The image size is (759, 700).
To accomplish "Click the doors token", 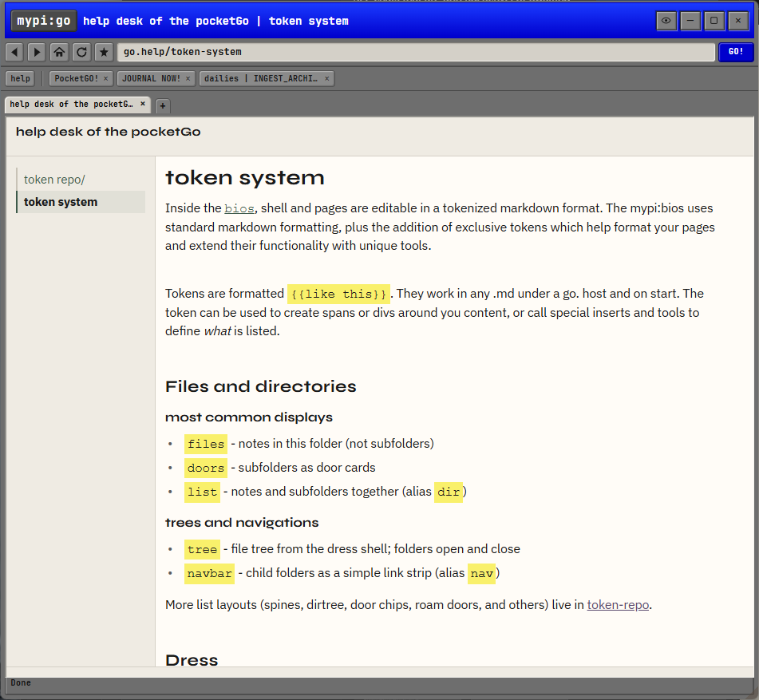I will pyautogui.click(x=206, y=468).
